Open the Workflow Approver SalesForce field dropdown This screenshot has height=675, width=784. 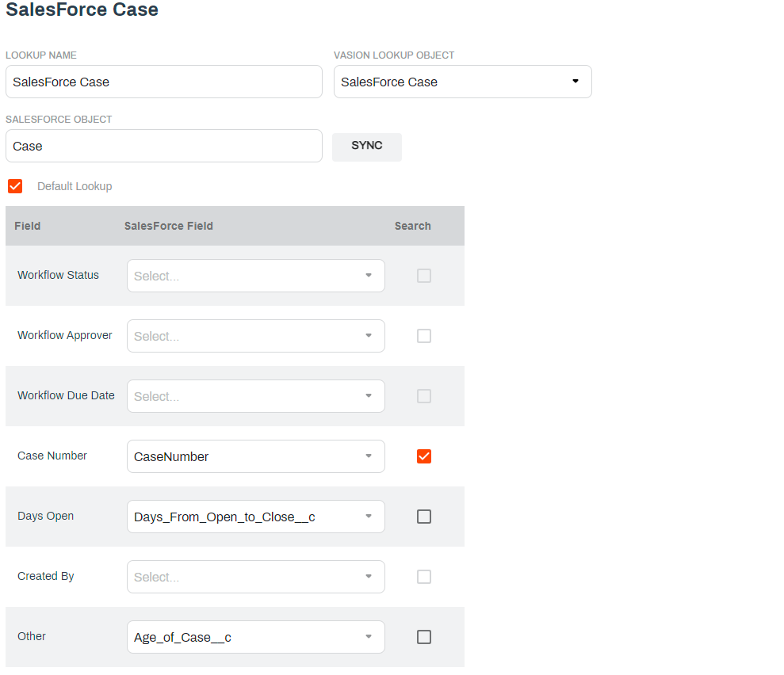pos(255,336)
